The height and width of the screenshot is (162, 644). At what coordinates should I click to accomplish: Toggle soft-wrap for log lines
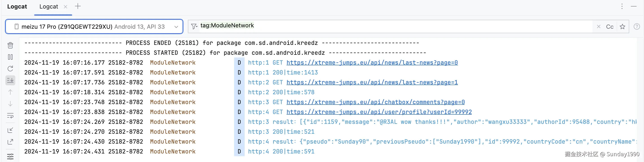click(10, 116)
